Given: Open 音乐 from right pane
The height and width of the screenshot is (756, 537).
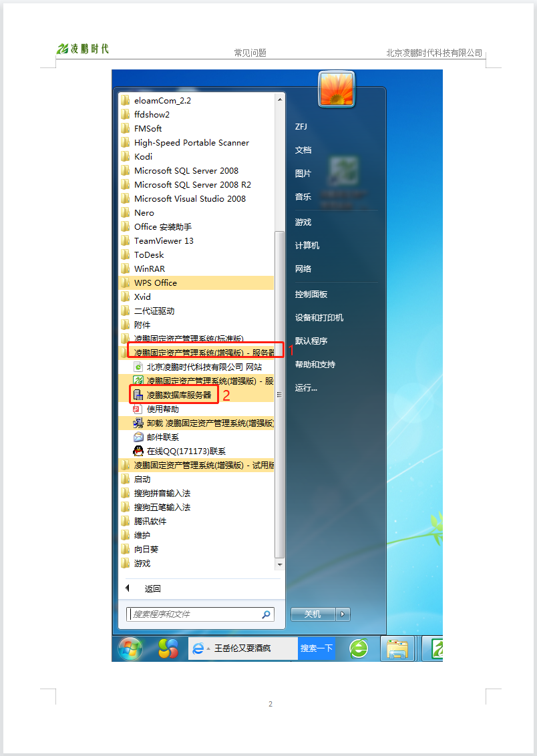Looking at the screenshot, I should point(303,197).
